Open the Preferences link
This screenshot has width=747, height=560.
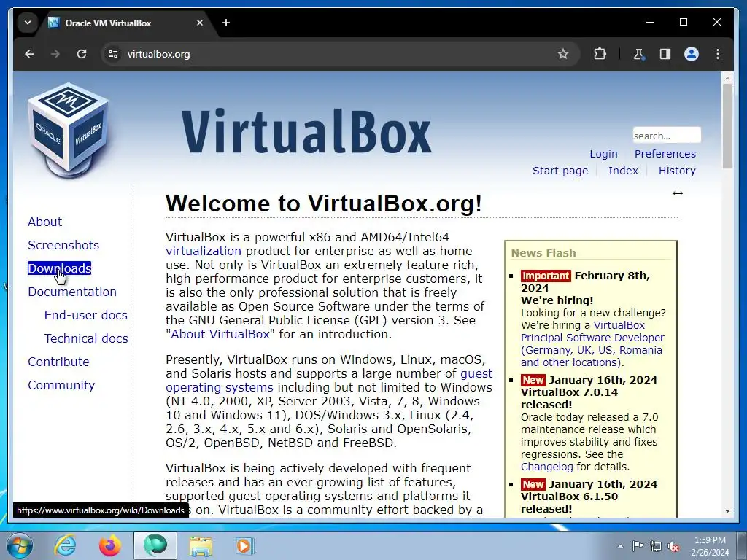point(665,154)
